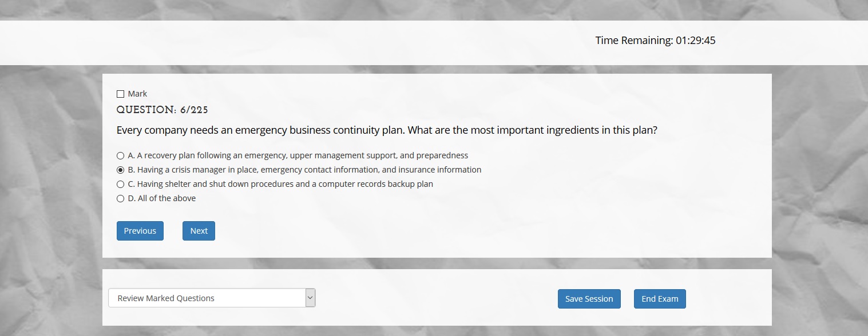Select radio button for option A

click(x=120, y=155)
